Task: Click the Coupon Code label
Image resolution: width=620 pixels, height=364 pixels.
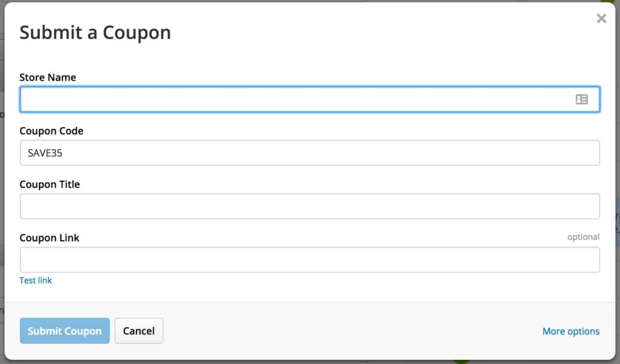Action: [x=51, y=131]
